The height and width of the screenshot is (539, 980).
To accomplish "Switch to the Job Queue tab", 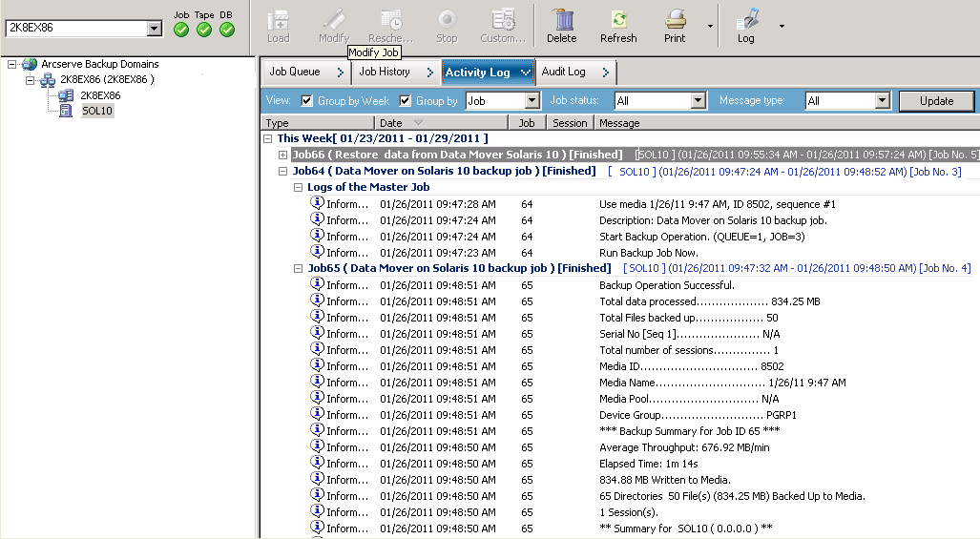I will tap(295, 72).
